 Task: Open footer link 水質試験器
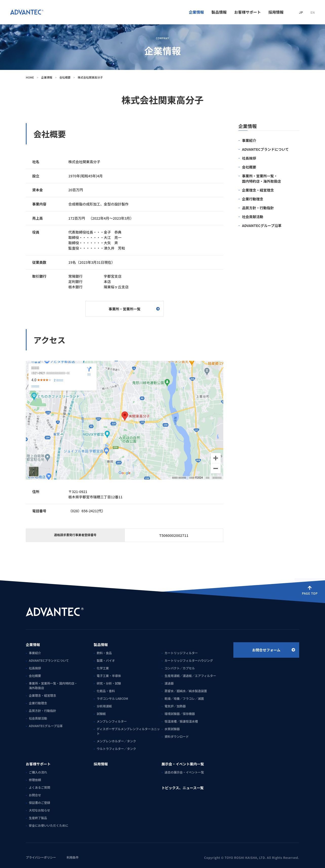[x=172, y=729]
